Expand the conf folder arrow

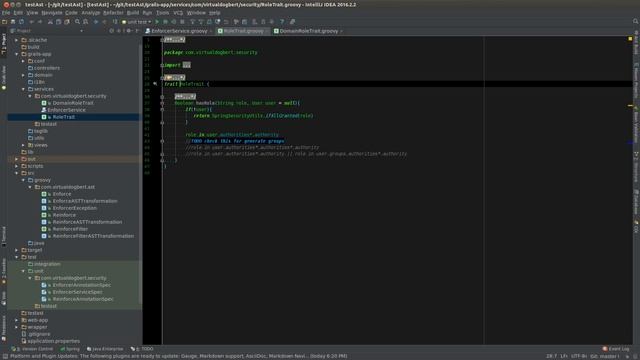tap(23, 61)
